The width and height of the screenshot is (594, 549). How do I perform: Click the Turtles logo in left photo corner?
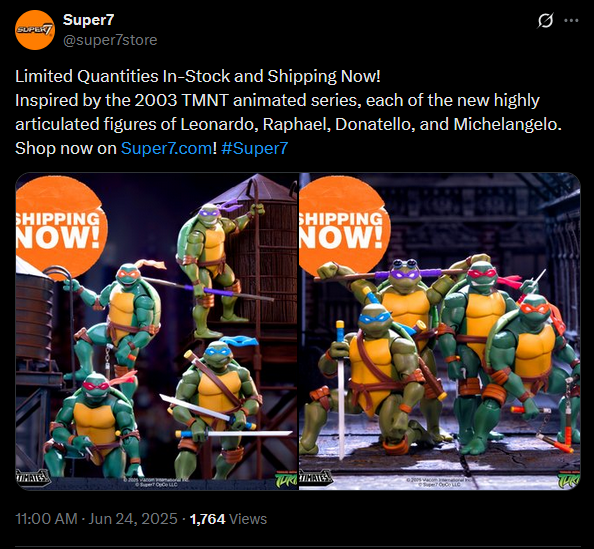286,480
